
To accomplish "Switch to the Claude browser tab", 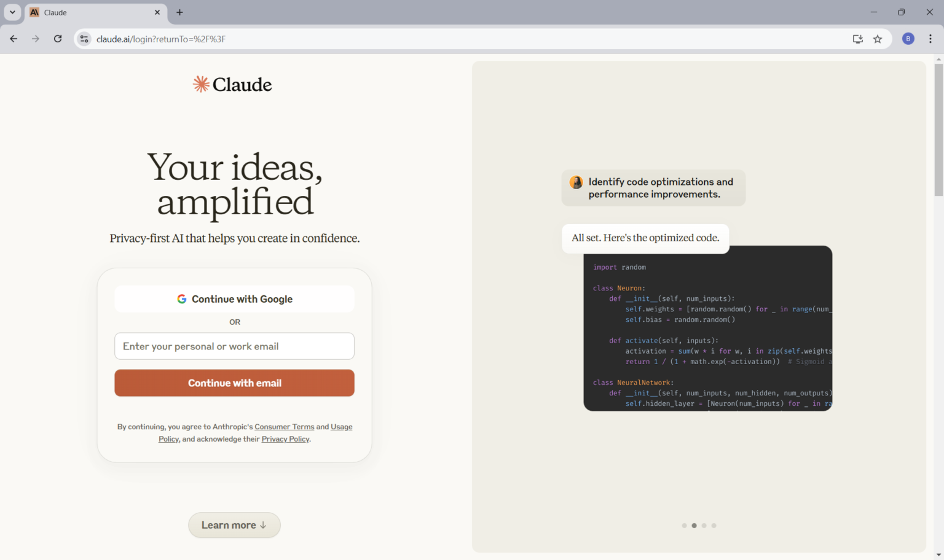I will [x=86, y=12].
